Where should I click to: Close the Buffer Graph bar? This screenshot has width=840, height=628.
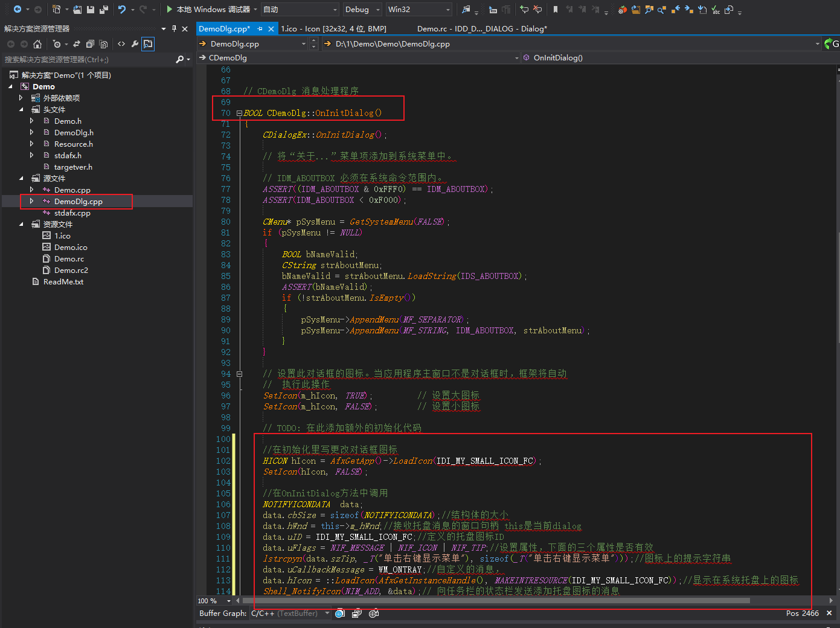(x=829, y=613)
